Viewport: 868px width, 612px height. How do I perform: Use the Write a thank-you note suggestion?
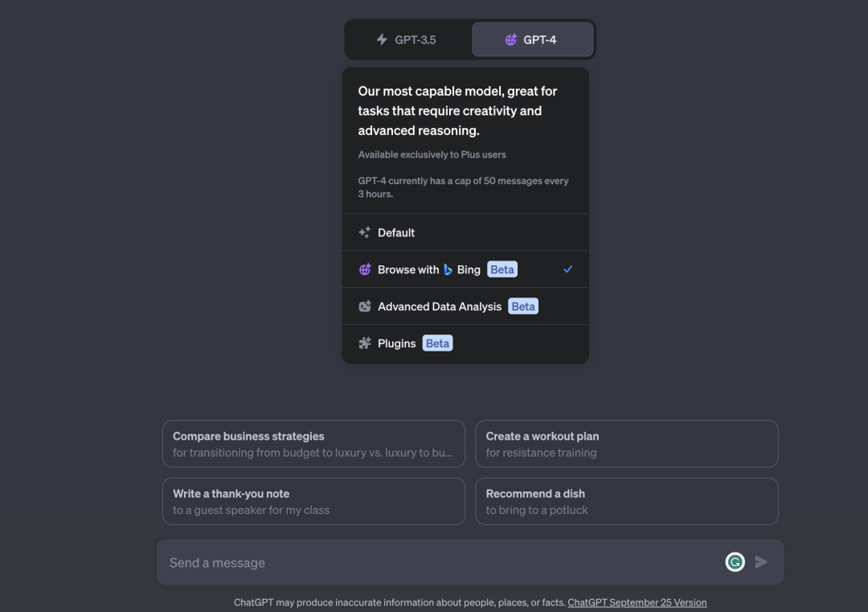(313, 501)
